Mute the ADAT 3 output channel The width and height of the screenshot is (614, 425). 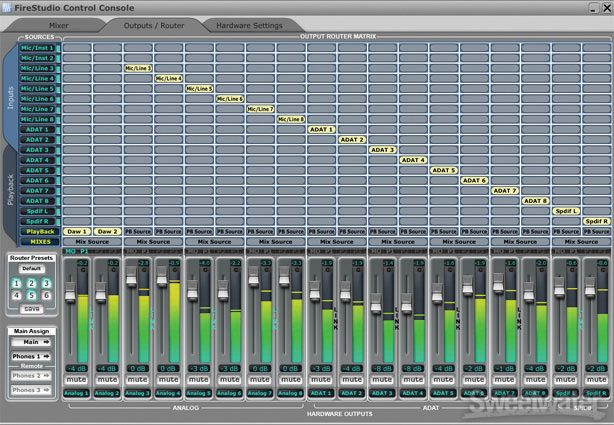tap(383, 380)
